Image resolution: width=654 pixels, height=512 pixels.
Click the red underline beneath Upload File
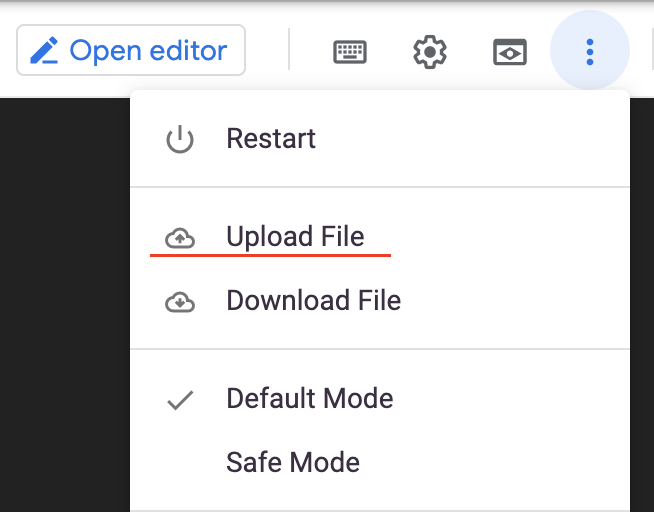pyautogui.click(x=270, y=256)
